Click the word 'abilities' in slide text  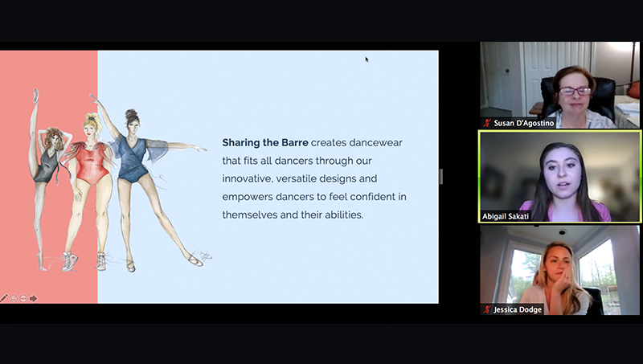click(x=341, y=215)
